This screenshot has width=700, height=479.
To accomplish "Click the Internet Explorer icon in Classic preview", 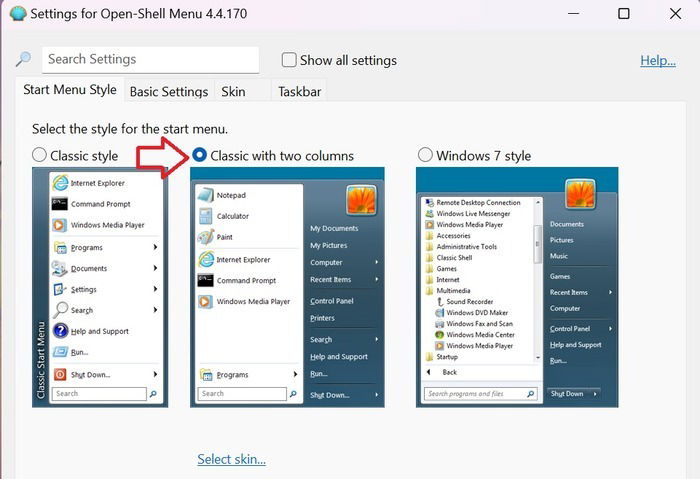I will click(x=60, y=183).
